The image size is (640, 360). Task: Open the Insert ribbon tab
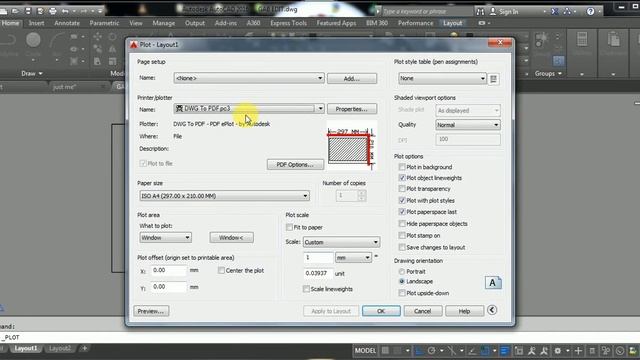36,23
